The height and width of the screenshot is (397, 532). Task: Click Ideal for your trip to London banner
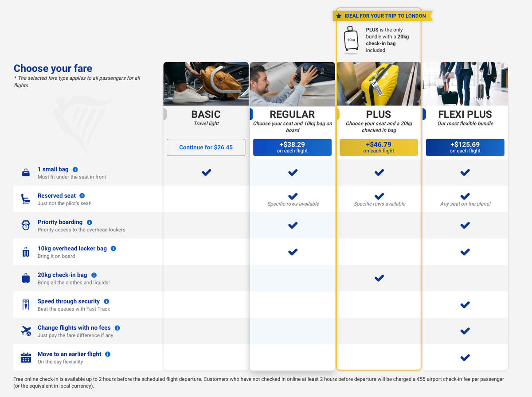point(382,16)
